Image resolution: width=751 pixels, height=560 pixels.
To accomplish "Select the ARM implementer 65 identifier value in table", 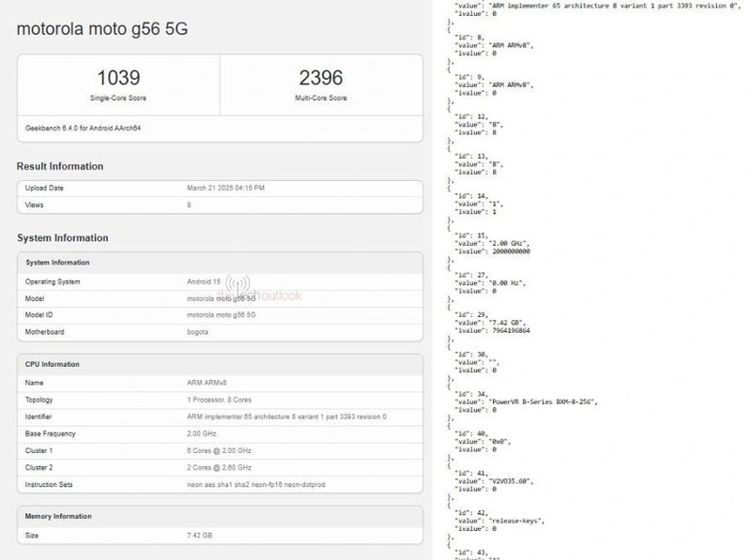I will pyautogui.click(x=287, y=416).
